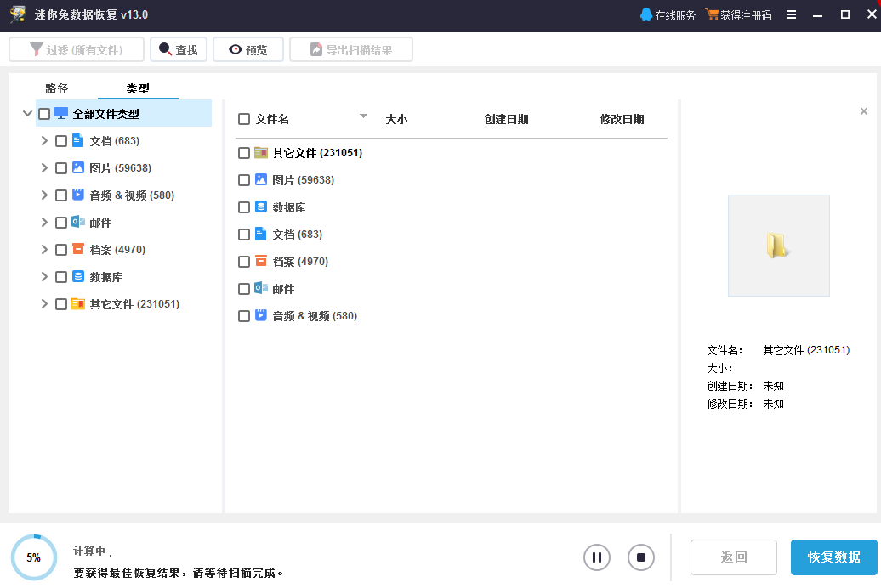The image size is (881, 588).
Task: Sort by 修改日期 column header
Action: pos(622,120)
